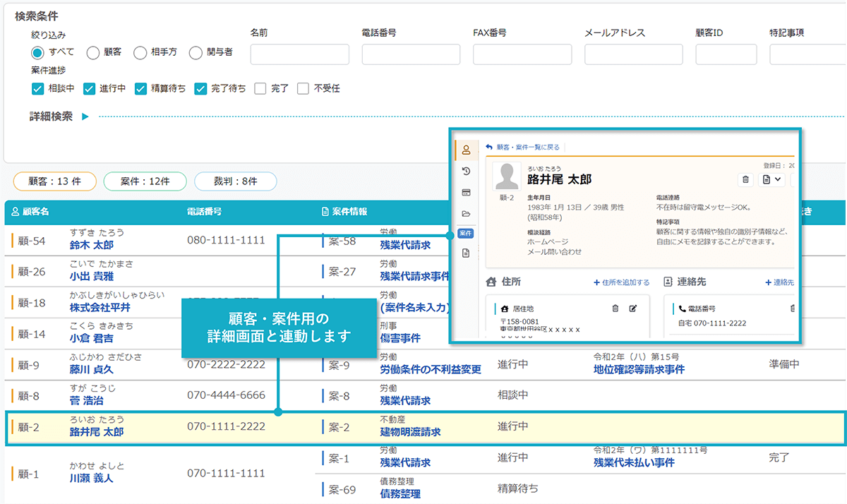The height and width of the screenshot is (504, 847).
Task: Expand the 詳細検索 triangle
Action: click(85, 117)
